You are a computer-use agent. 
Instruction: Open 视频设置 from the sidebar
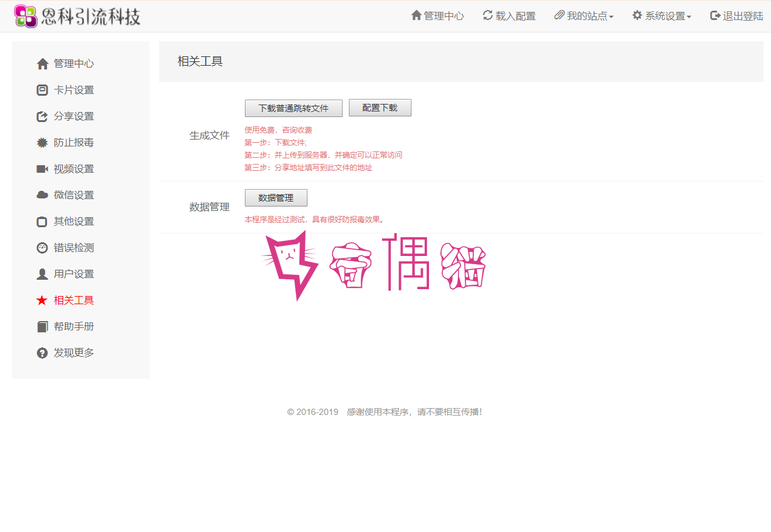(74, 169)
